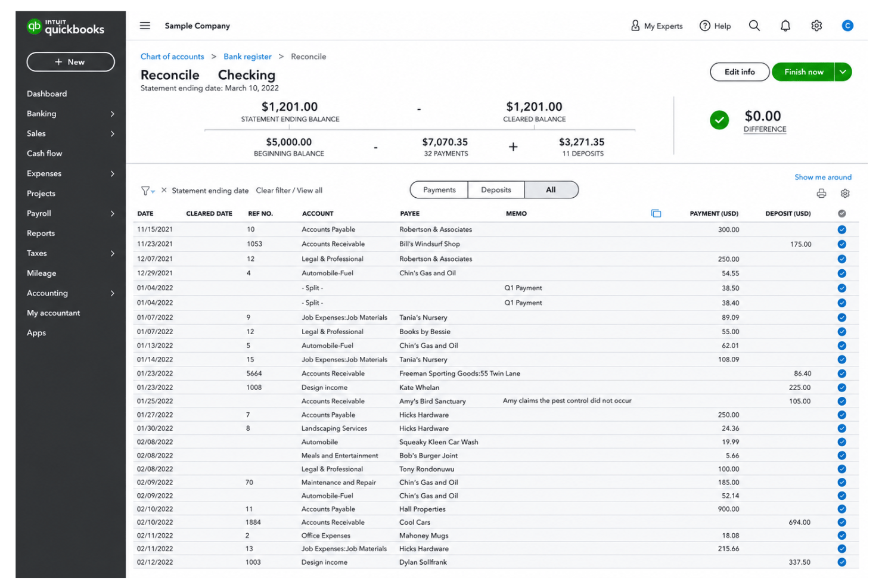Switch to the Payments tab
The height and width of the screenshot is (588, 882).
(x=439, y=190)
